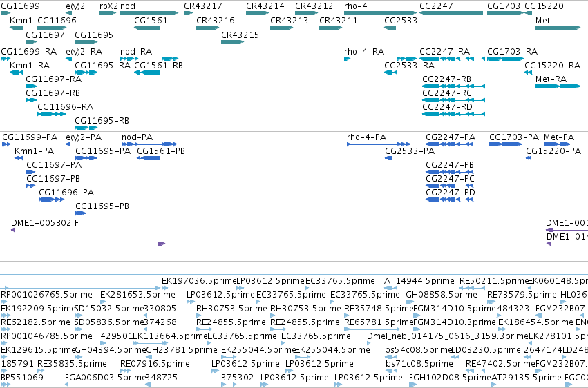Click the roX2 gene label
This screenshot has height=388, width=588.
click(x=108, y=6)
